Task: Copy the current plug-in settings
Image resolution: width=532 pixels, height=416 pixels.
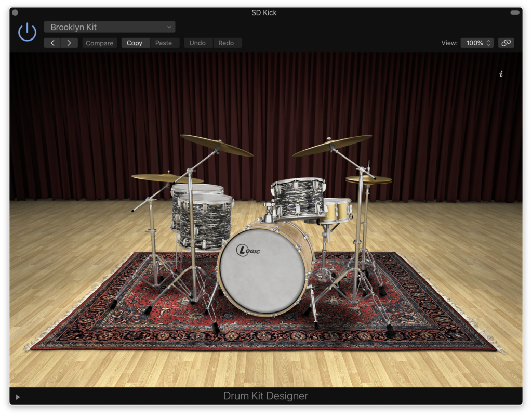Action: pos(135,43)
